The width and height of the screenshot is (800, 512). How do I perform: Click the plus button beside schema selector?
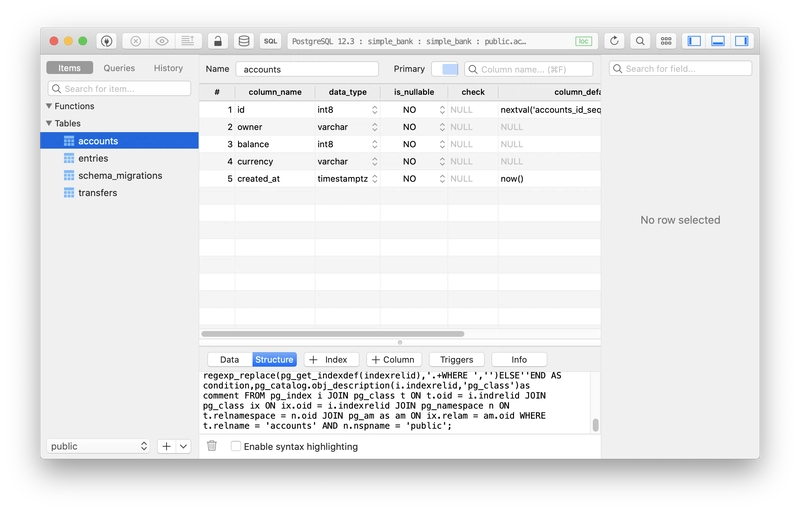166,446
